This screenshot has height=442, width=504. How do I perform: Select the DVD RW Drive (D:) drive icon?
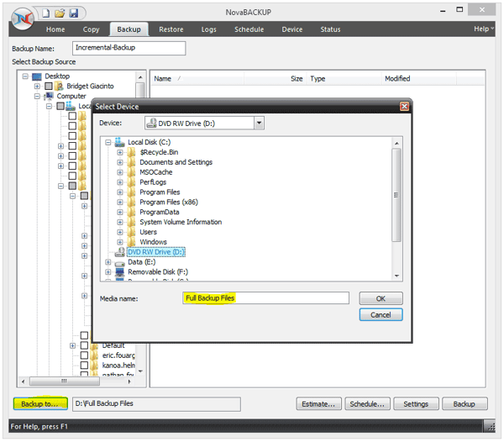(x=120, y=252)
